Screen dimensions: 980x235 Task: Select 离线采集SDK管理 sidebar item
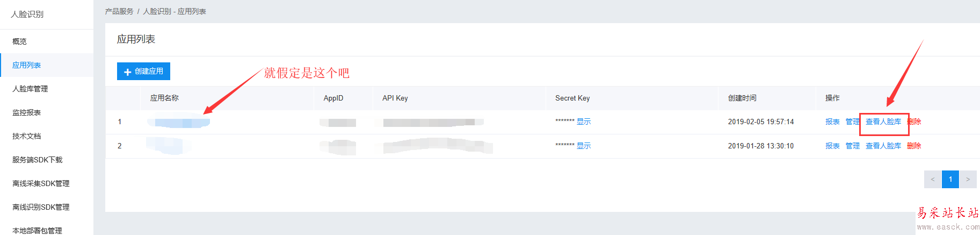(41, 183)
